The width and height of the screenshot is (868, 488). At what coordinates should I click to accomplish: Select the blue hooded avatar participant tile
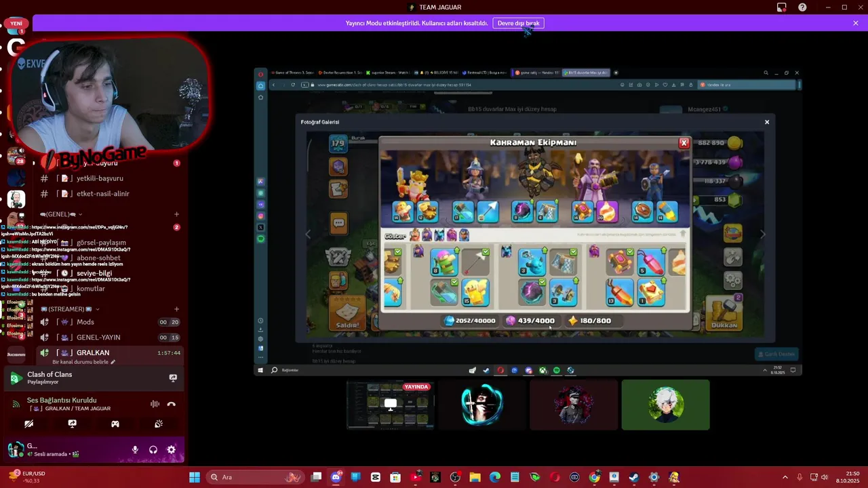482,405
